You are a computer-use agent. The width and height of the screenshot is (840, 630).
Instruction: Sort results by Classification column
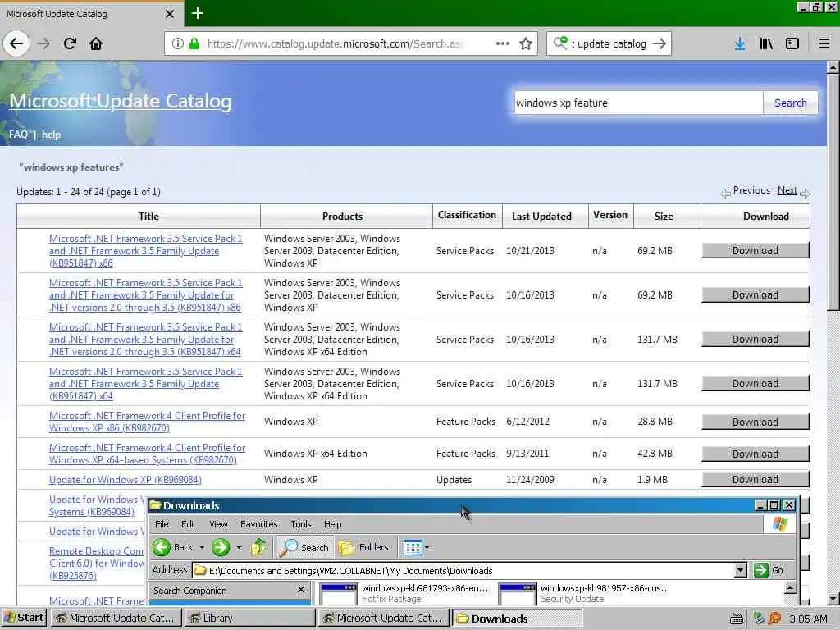click(x=467, y=216)
